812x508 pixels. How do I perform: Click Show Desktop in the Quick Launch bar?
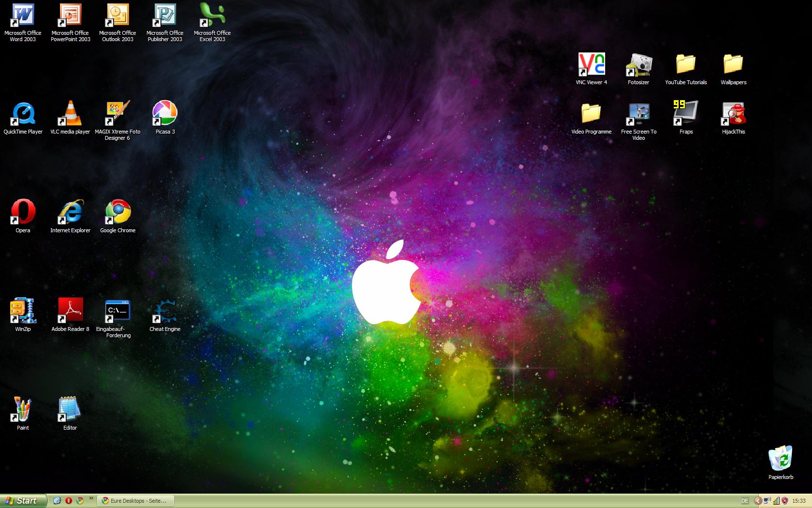[x=57, y=501]
